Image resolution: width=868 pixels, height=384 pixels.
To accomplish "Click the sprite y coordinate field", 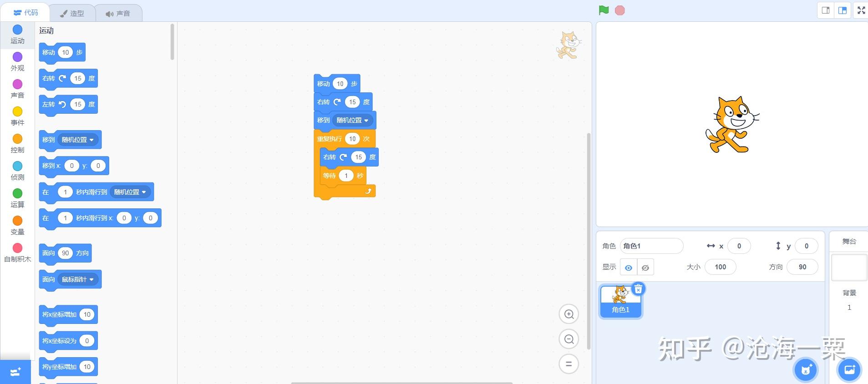I will (806, 246).
